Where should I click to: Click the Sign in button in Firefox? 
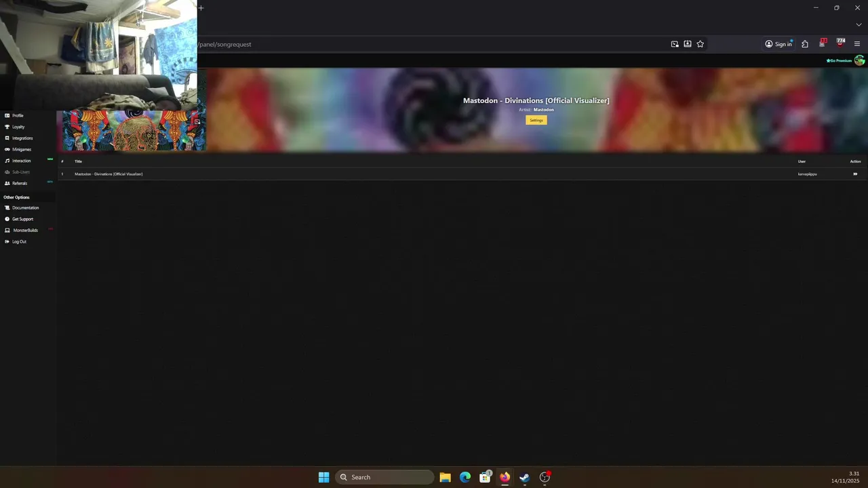(x=778, y=44)
